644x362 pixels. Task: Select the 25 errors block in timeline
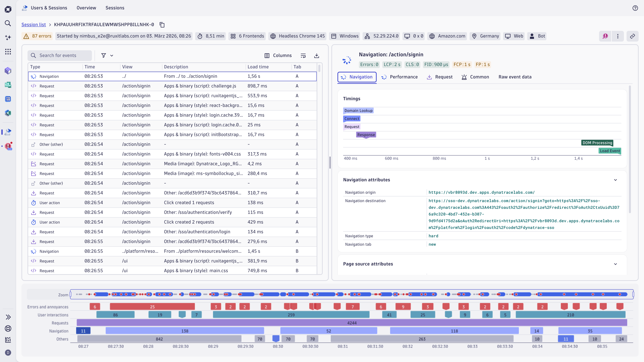click(x=152, y=307)
